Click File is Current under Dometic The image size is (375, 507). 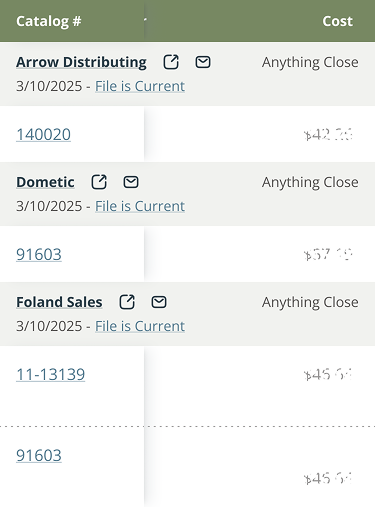(x=140, y=206)
